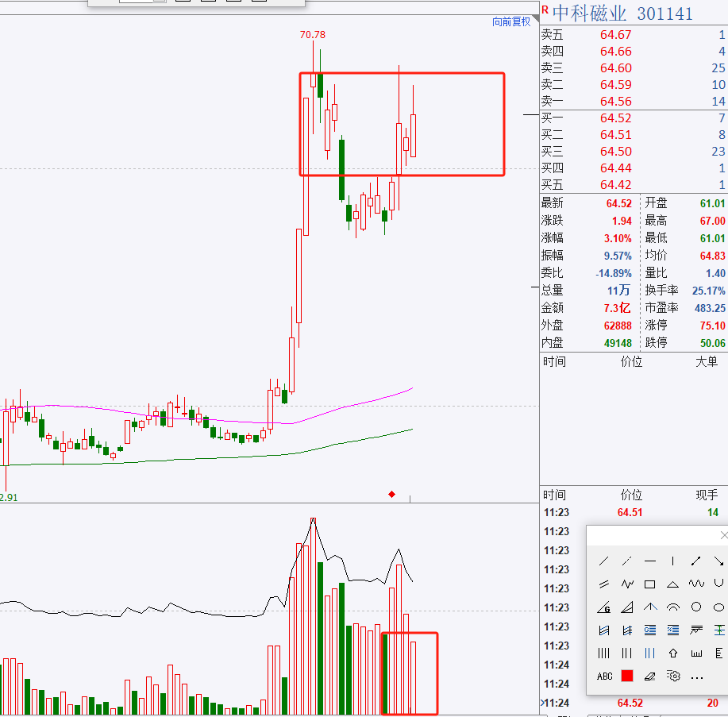Select the line segment with endpoints tool
The width and height of the screenshot is (728, 717).
(x=696, y=561)
